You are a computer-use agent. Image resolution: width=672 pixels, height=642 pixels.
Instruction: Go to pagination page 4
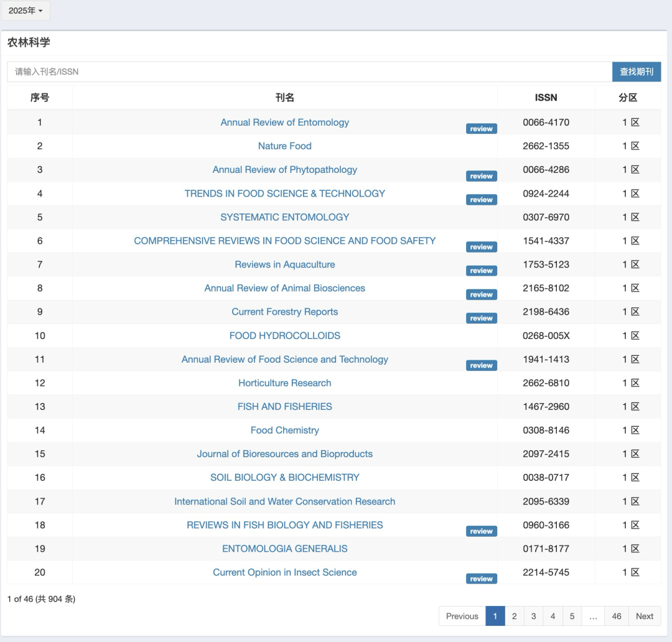pyautogui.click(x=553, y=616)
